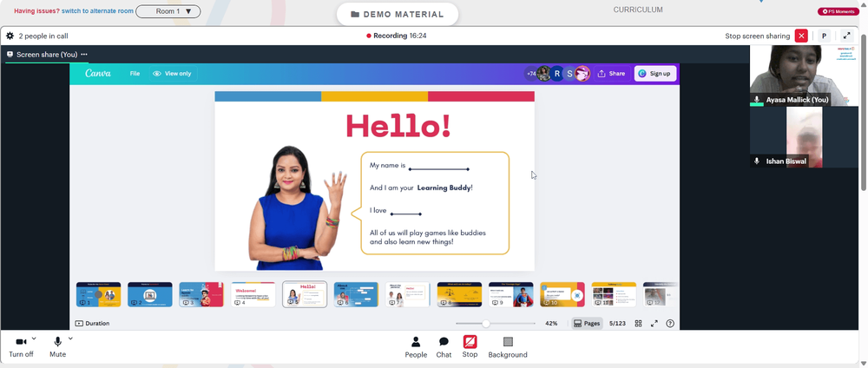
Task: Click the 42% zoom value
Action: pyautogui.click(x=551, y=323)
